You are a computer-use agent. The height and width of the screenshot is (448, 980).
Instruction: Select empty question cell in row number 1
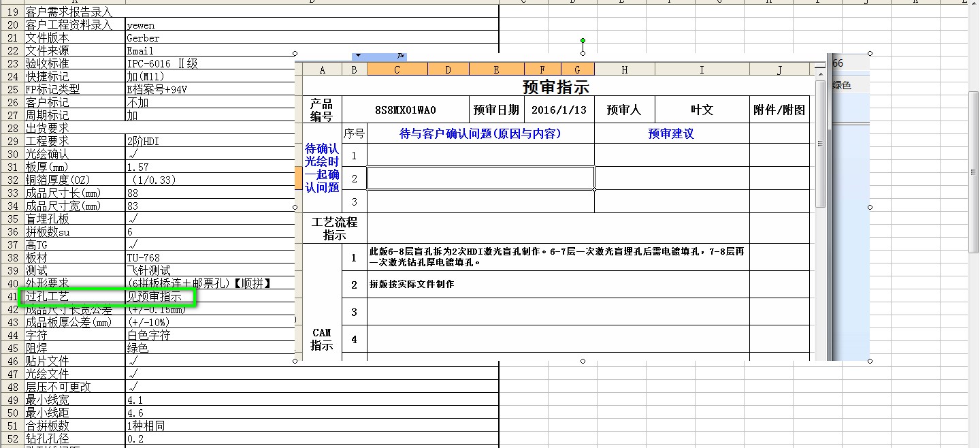click(x=480, y=155)
